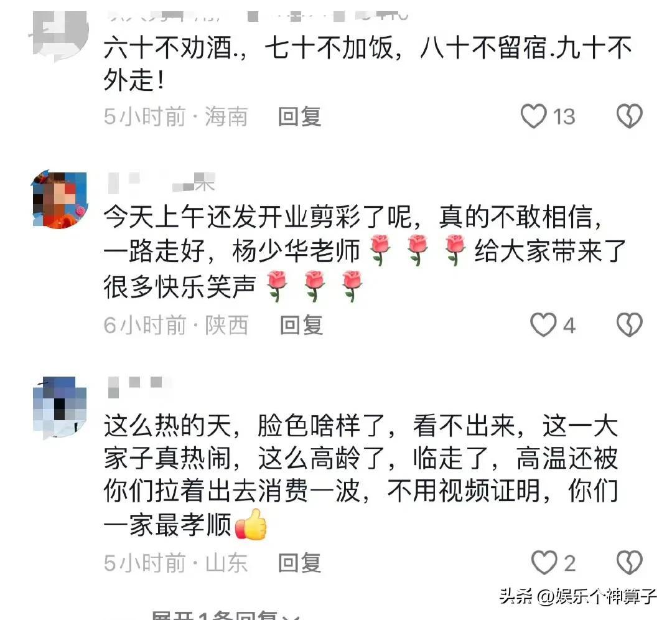
Task: Dislike the Shandong comment with broken heart
Action: 629,563
